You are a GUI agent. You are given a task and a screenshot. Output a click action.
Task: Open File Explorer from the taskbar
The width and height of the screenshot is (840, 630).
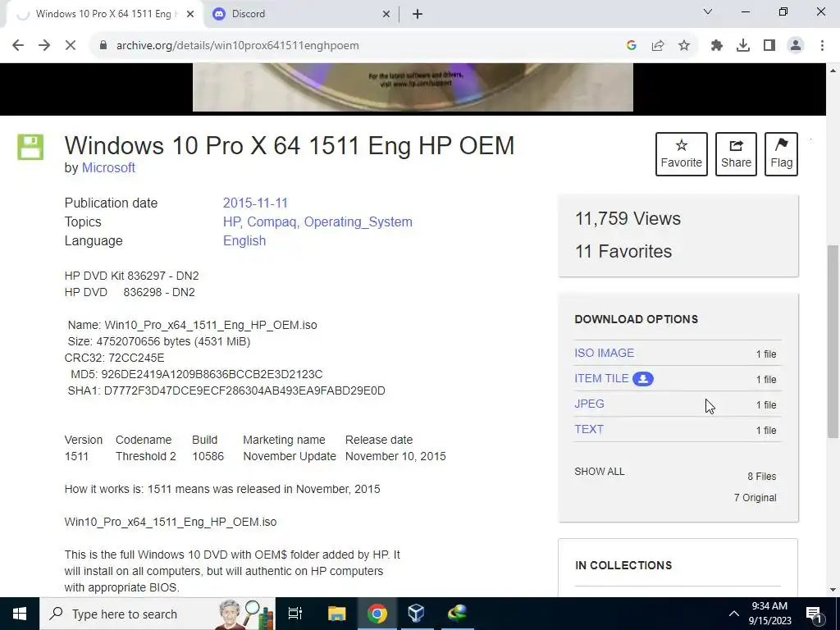click(336, 614)
